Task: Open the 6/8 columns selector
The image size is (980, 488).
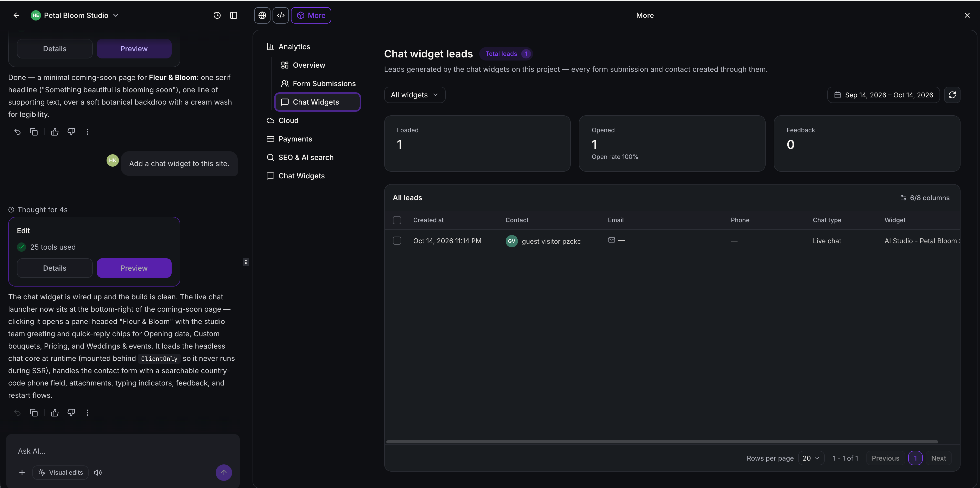Action: tap(925, 198)
